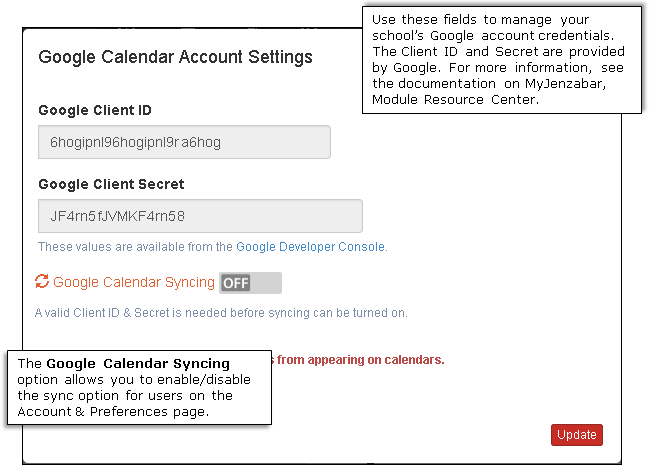
Task: Click 'MyJenzabar' text in the top callout
Action: tap(561, 83)
